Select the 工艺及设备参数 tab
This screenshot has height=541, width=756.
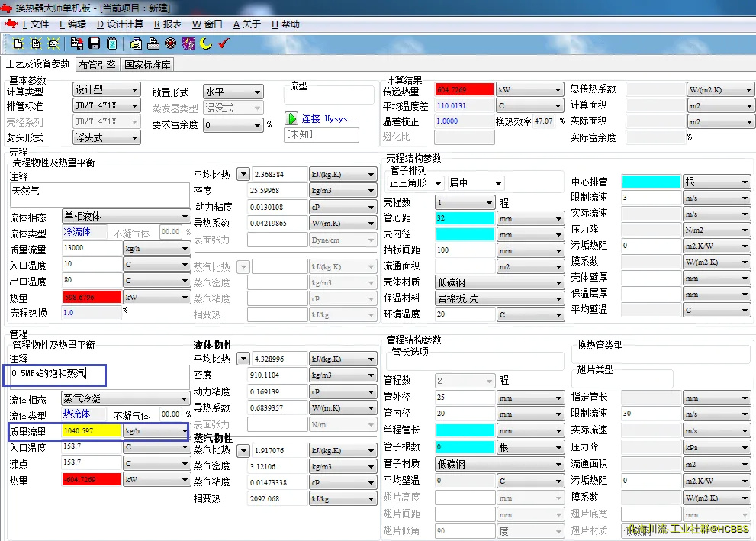(37, 63)
